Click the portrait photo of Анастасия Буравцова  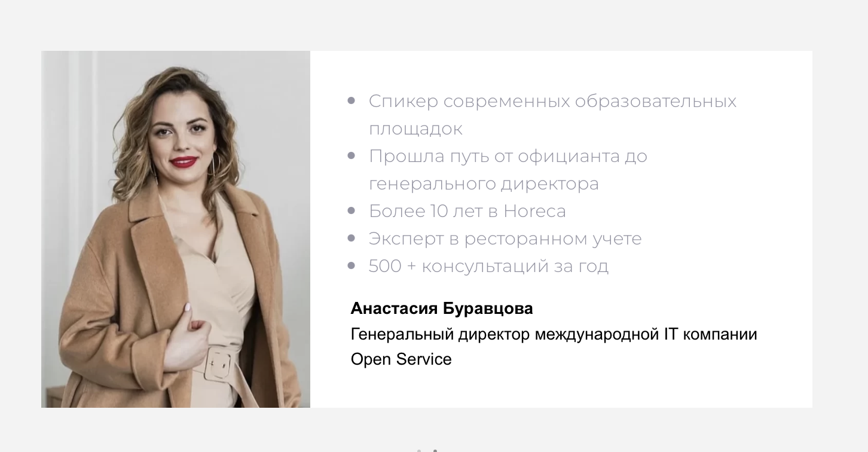176,229
